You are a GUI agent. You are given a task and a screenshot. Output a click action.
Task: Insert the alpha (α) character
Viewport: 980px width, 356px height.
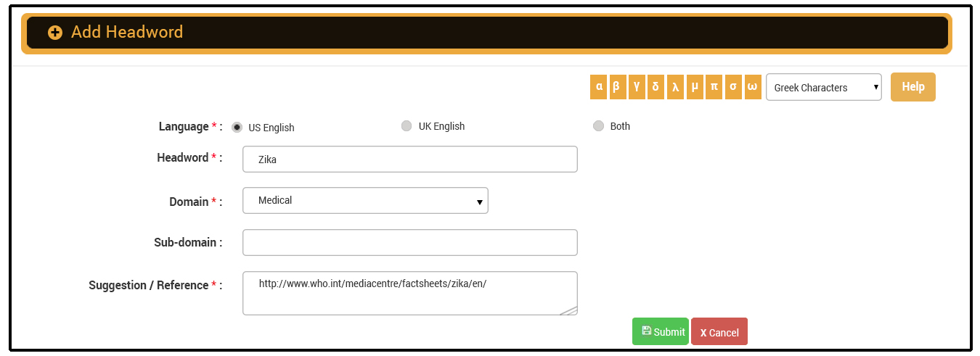point(599,87)
